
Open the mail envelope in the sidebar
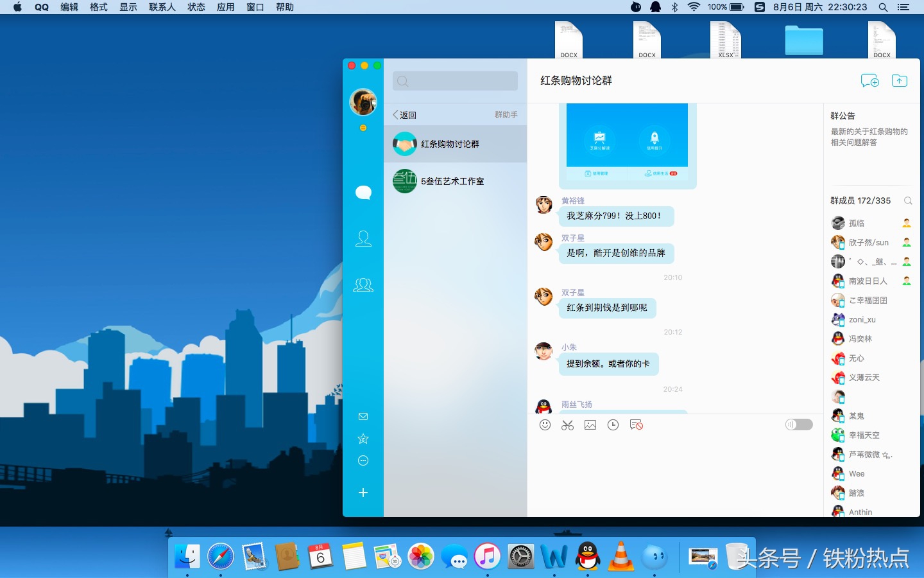[363, 416]
